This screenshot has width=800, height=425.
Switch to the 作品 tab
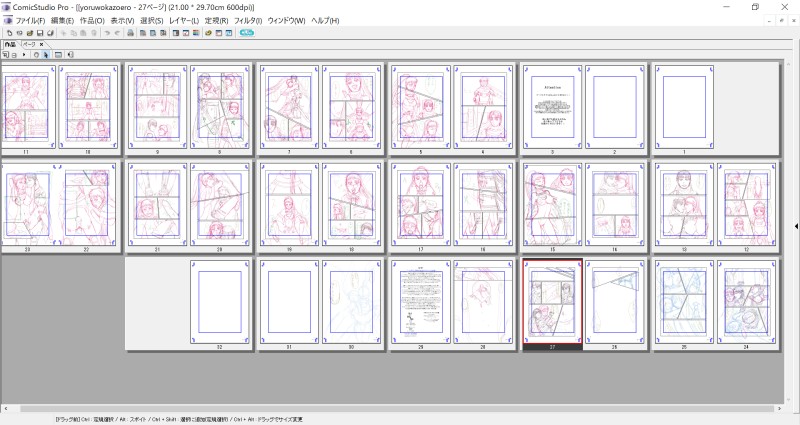tap(10, 44)
